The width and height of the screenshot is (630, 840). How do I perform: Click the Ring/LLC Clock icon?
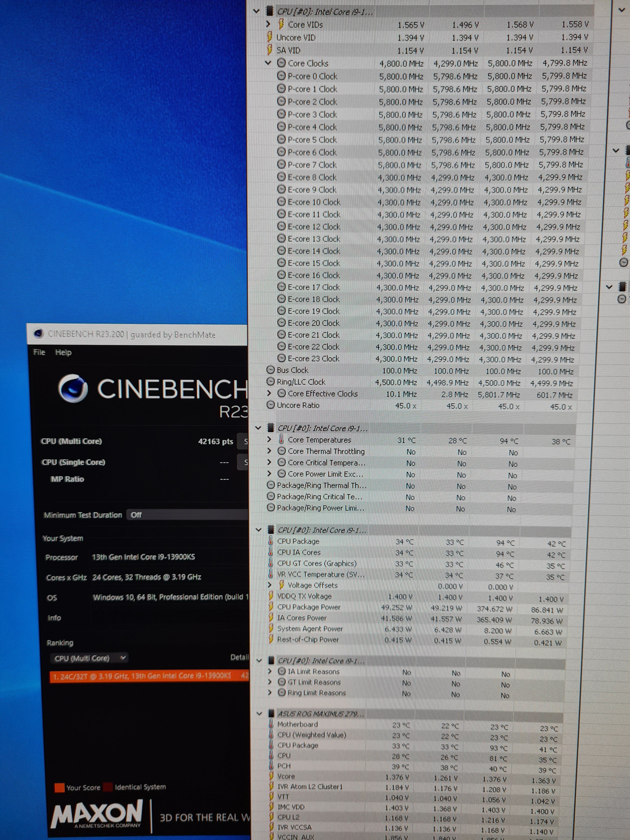(271, 381)
